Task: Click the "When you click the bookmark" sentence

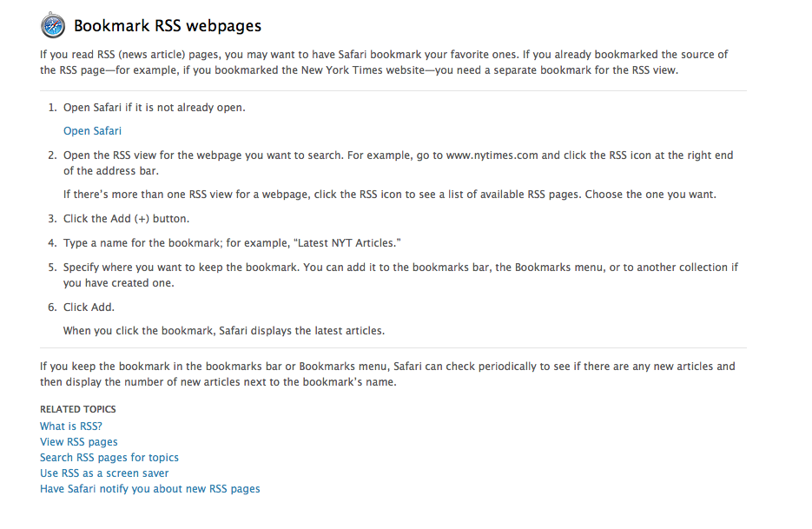Action: (x=224, y=331)
